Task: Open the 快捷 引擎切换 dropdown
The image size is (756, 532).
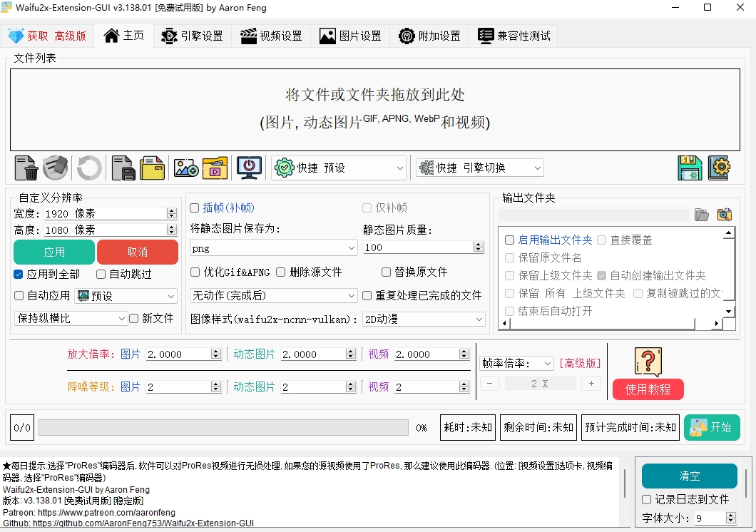Action: click(x=480, y=168)
